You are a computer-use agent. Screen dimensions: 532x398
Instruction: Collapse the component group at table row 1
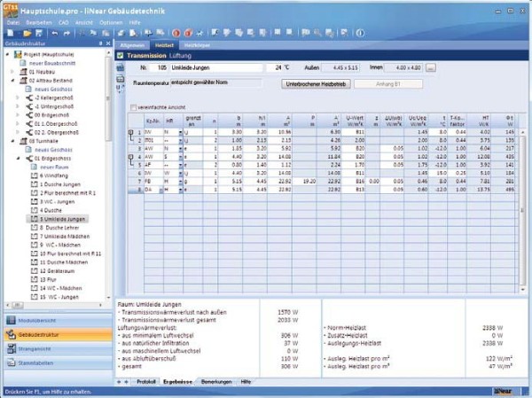[x=130, y=132]
